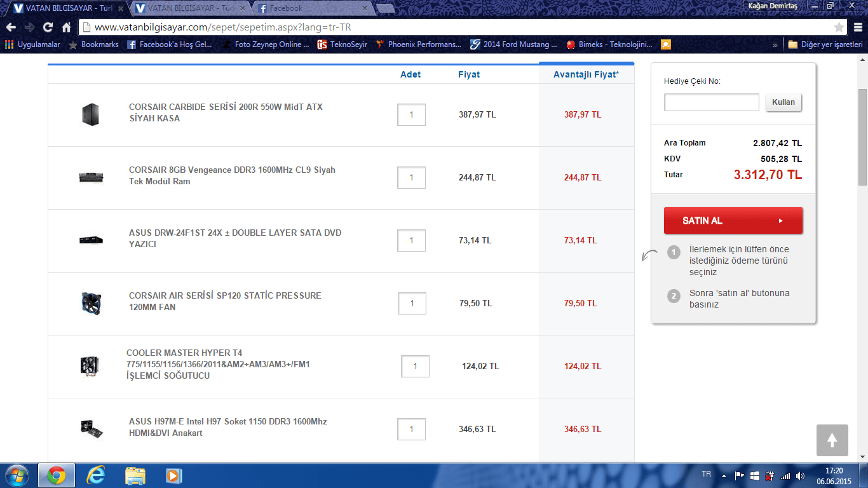This screenshot has width=868, height=488.
Task: Open the COOLER MASTER HYPER T4 product name
Action: pyautogui.click(x=218, y=364)
